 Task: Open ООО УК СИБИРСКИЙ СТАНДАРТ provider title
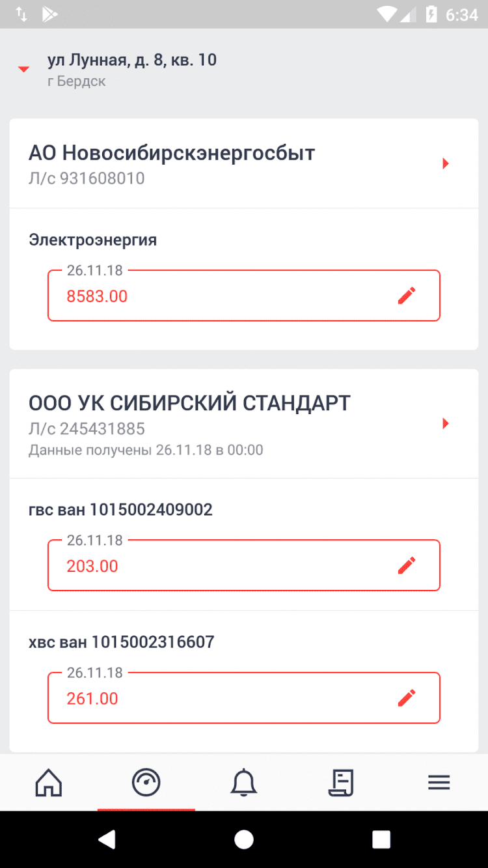click(x=189, y=403)
